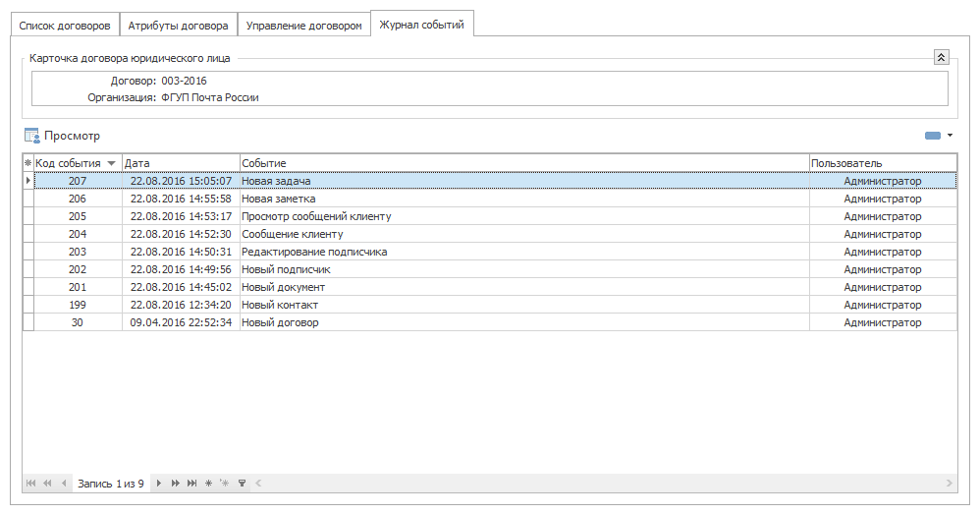Image resolution: width=980 pixels, height=515 pixels.
Task: Click date 22.08.2016 14:52:30
Action: coord(181,234)
